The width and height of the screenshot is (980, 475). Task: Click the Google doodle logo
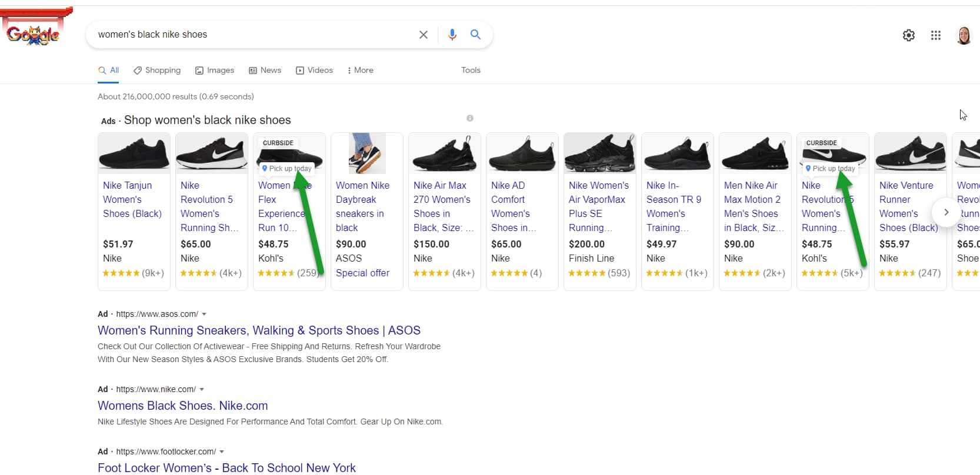(36, 26)
